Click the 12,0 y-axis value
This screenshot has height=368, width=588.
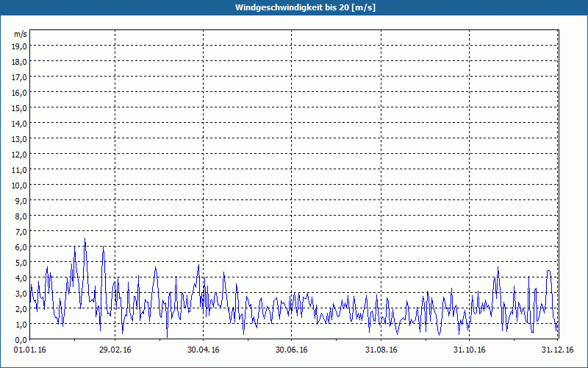click(20, 155)
